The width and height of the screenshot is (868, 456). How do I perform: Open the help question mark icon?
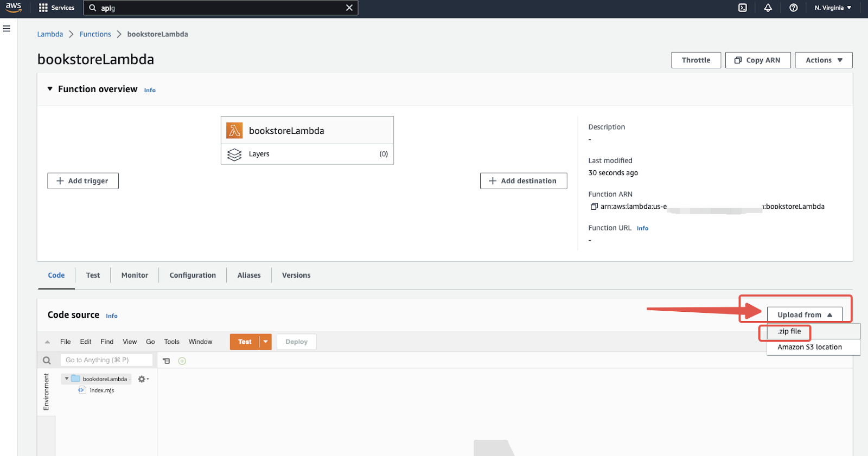coord(794,8)
